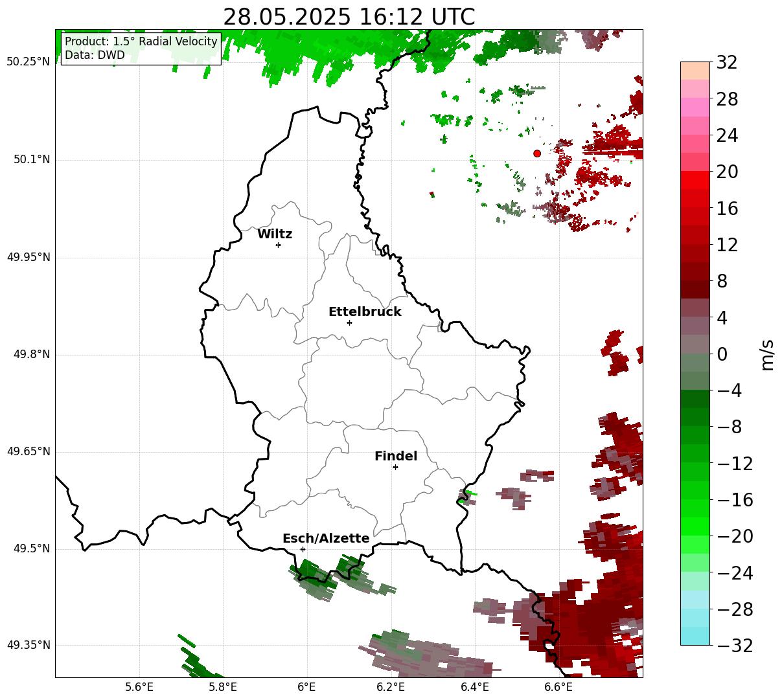This screenshot has width=782, height=700.
Task: Click the colorbar value 28
Action: point(728,100)
